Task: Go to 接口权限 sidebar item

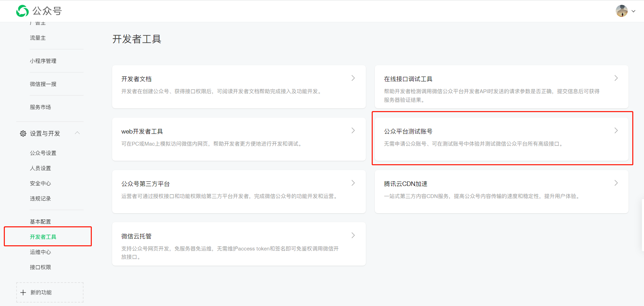Action: (40, 267)
